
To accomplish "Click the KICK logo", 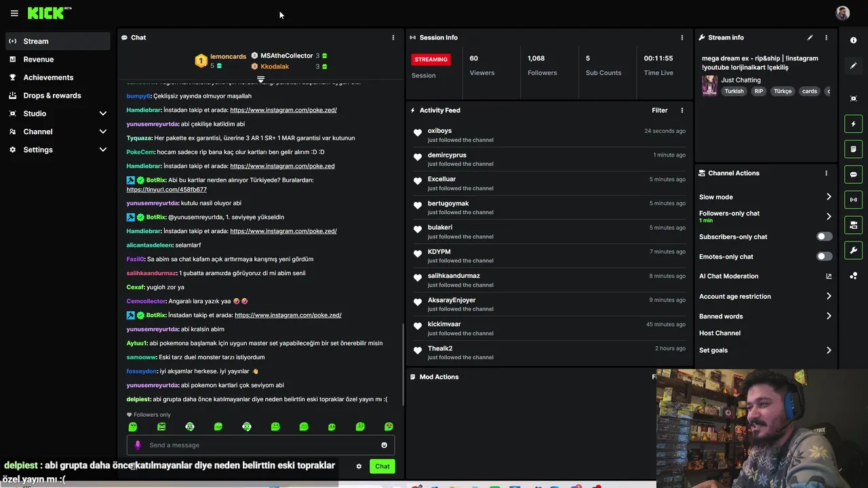I will click(x=49, y=13).
